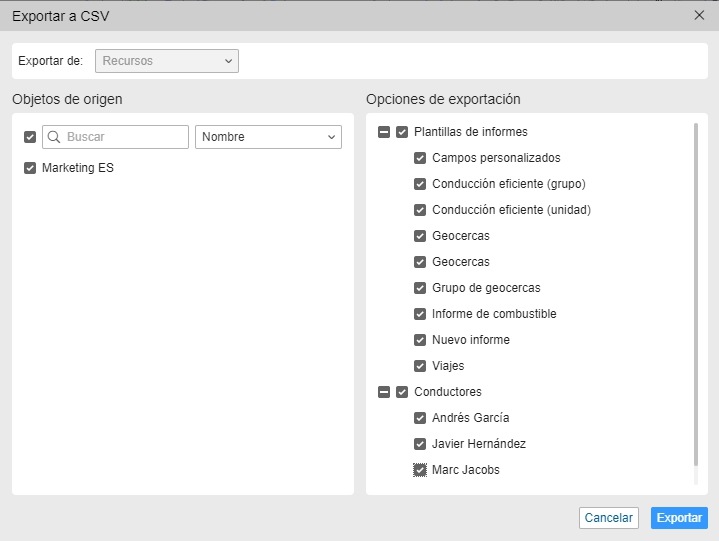The image size is (719, 541).
Task: Deselect Informe de combustible checkbox
Action: 420,314
